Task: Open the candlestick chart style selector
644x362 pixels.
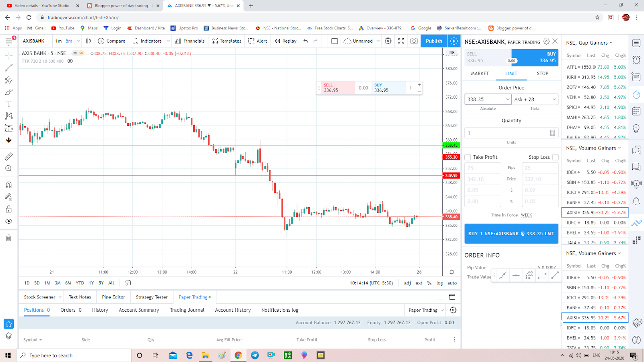Action: 88,41
